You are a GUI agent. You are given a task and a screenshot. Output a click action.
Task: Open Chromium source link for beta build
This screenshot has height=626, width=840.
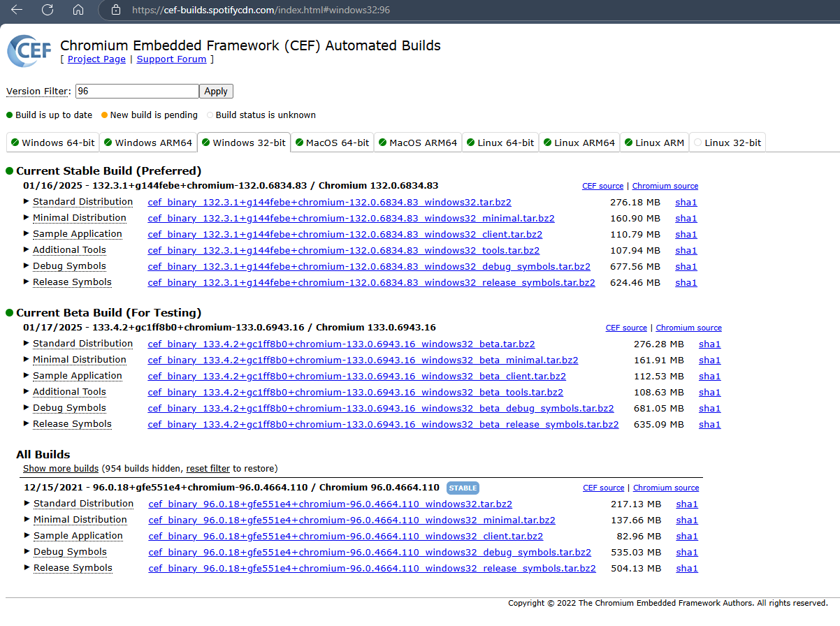(x=688, y=328)
